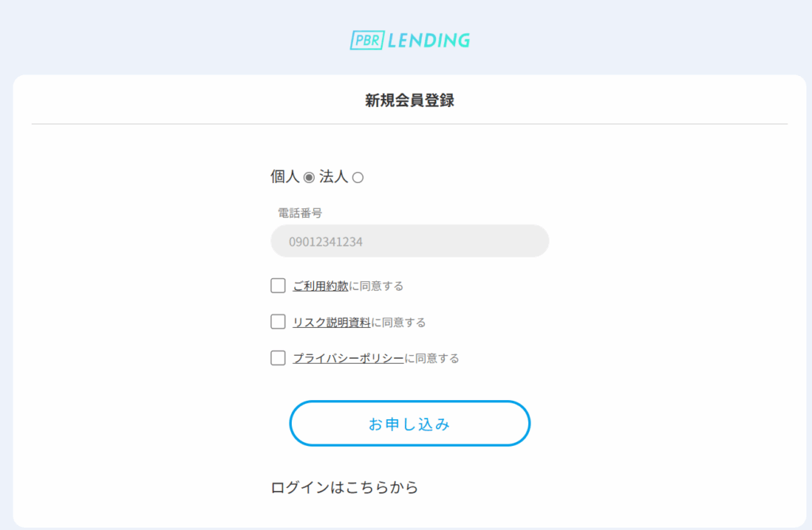
Task: Click the 法人 text label
Action: coord(333,177)
